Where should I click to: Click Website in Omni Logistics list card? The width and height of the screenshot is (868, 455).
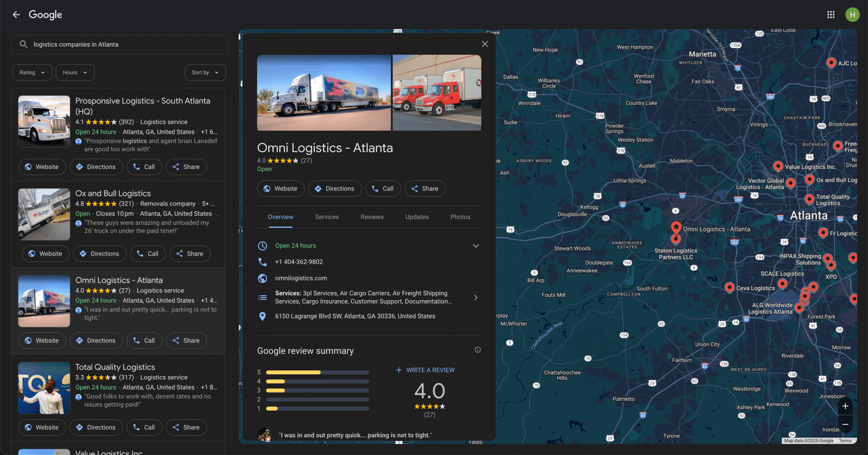click(42, 341)
